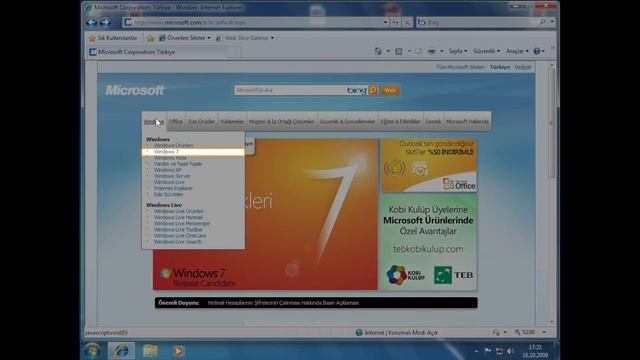Click the orange Bing search icon on the page
Viewport: 640px width, 360px height.
373,90
